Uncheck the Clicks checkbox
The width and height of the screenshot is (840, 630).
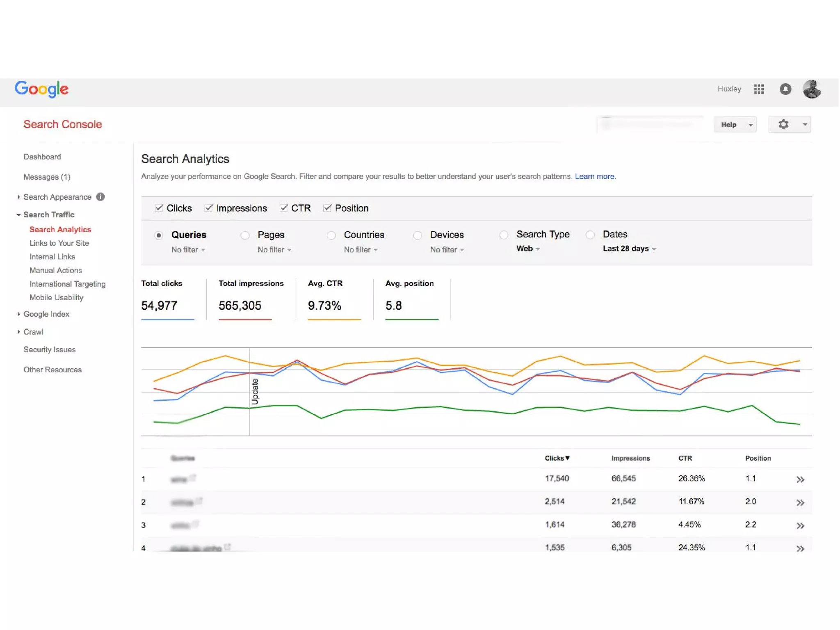[159, 208]
